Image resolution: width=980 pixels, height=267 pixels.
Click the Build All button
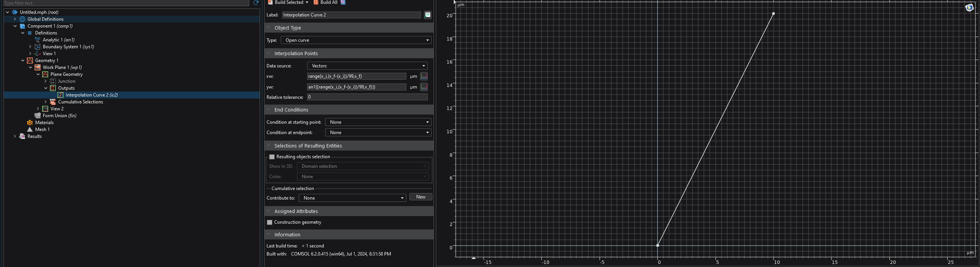[325, 2]
